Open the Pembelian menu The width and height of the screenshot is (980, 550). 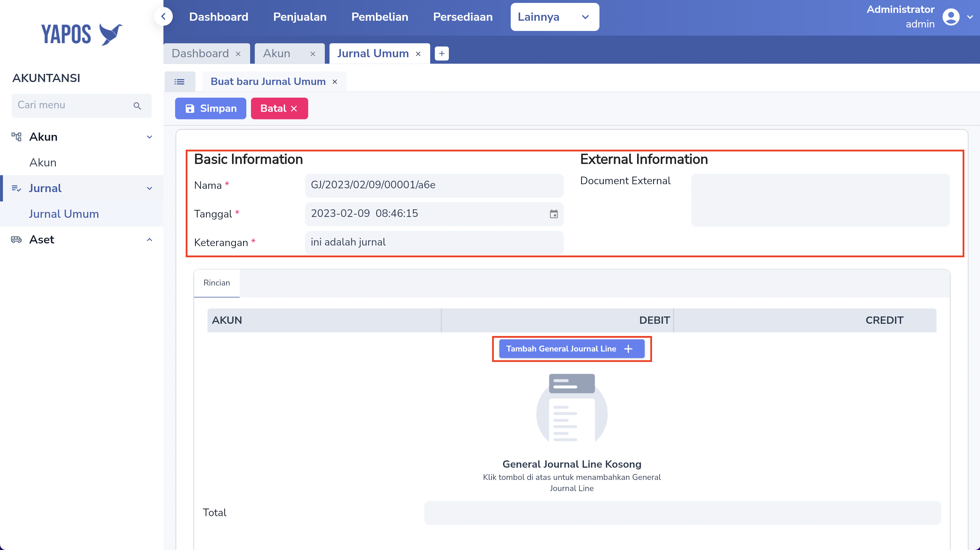(380, 17)
